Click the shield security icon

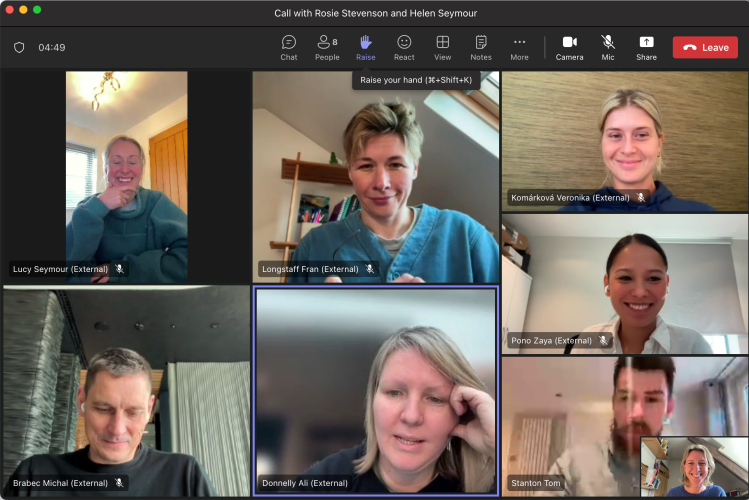tap(19, 47)
